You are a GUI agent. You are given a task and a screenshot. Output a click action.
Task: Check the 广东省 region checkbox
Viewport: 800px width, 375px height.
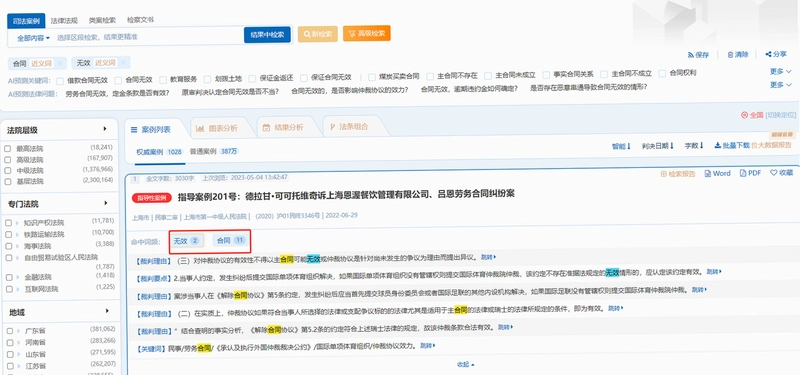[10, 331]
